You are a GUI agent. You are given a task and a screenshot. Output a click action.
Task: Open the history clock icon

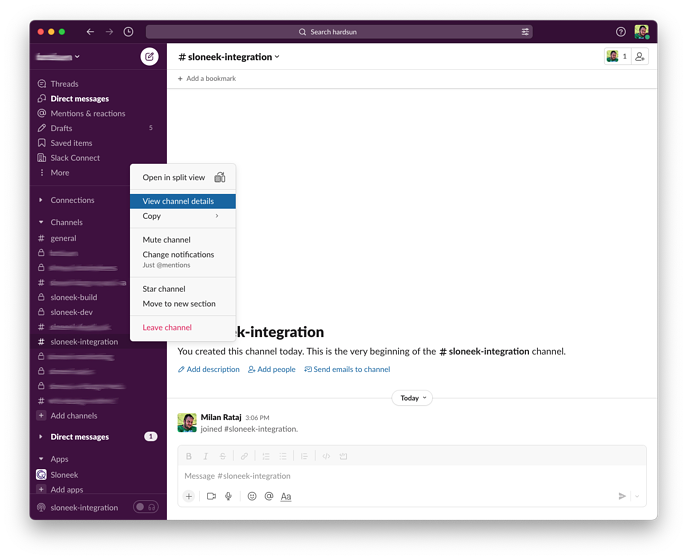(x=128, y=32)
